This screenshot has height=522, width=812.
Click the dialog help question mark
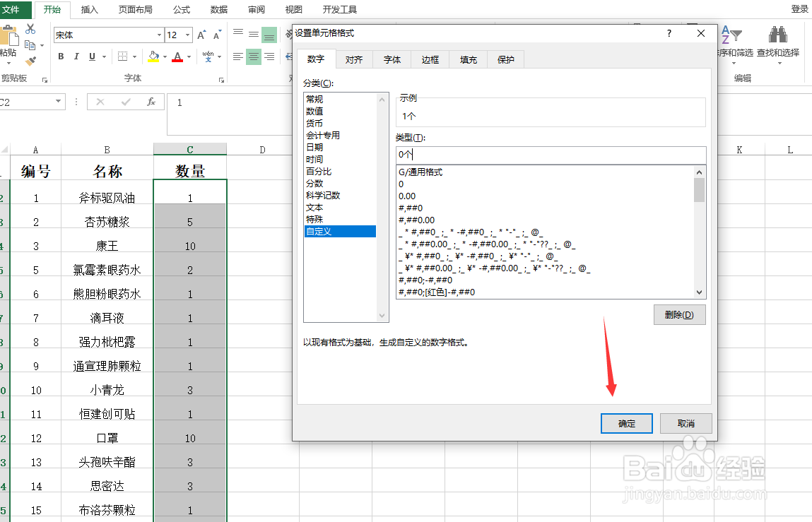(x=669, y=33)
